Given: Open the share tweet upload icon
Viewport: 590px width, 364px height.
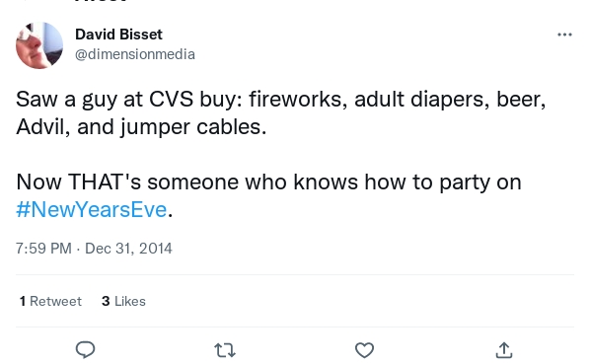Looking at the screenshot, I should click(x=504, y=350).
